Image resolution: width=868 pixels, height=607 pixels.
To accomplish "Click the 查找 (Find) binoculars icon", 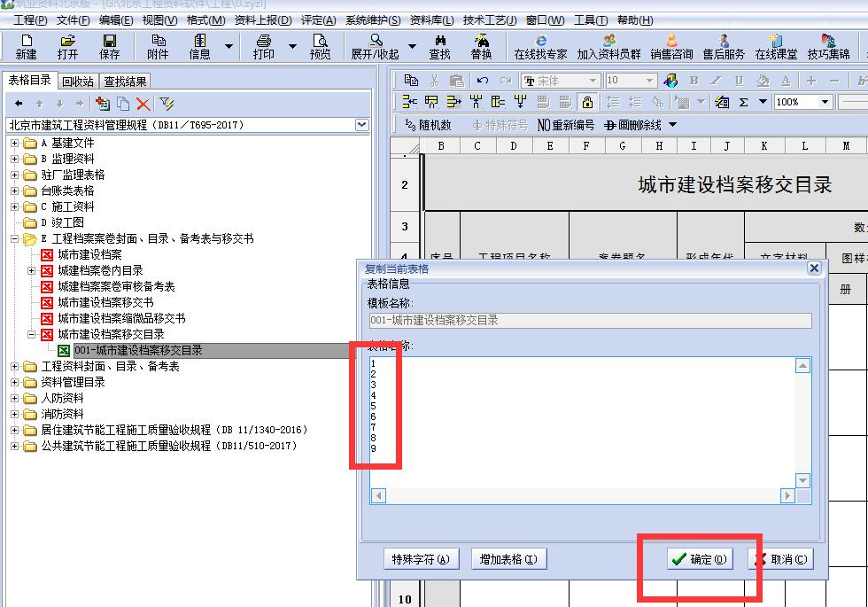I will (x=439, y=46).
